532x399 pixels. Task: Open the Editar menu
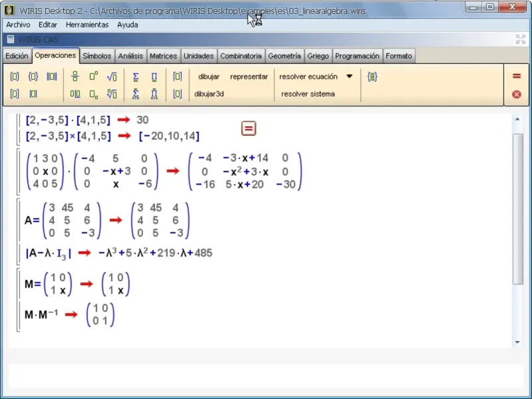click(x=48, y=25)
